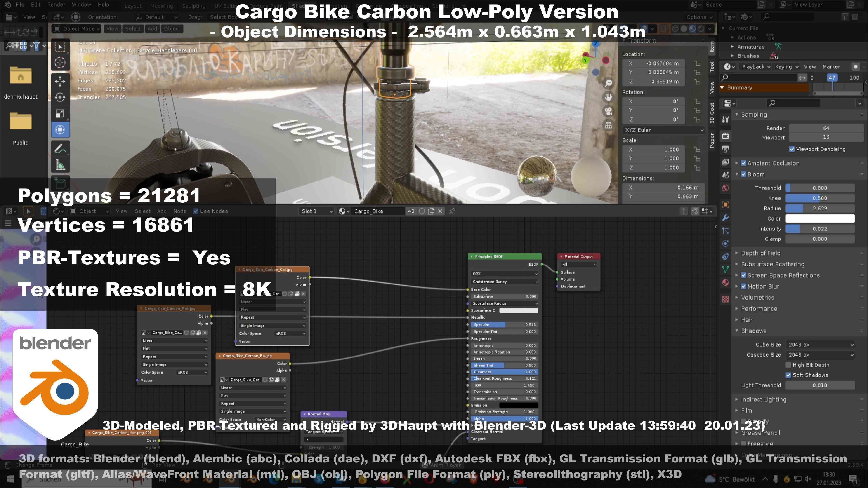Toggle camera view with the camera icon
Image resolution: width=868 pixels, height=488 pixels.
(608, 111)
